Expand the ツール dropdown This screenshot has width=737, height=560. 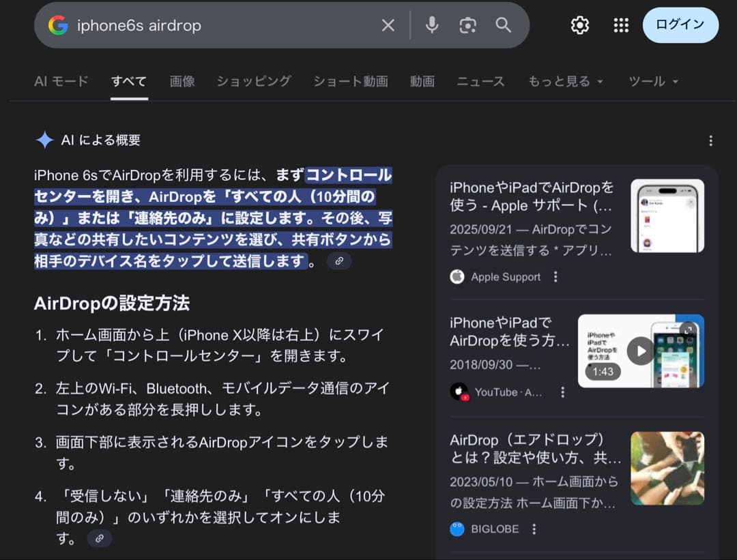point(653,81)
